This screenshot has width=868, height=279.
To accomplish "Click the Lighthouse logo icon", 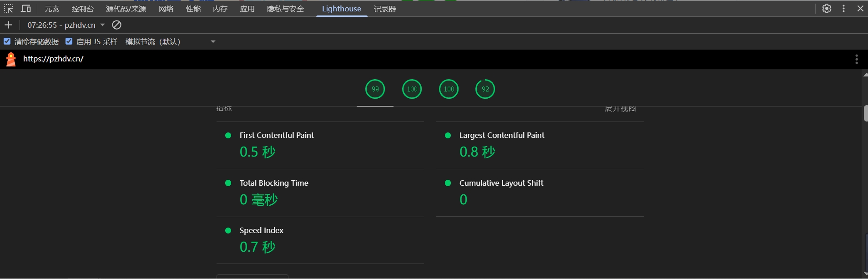I will [x=11, y=59].
